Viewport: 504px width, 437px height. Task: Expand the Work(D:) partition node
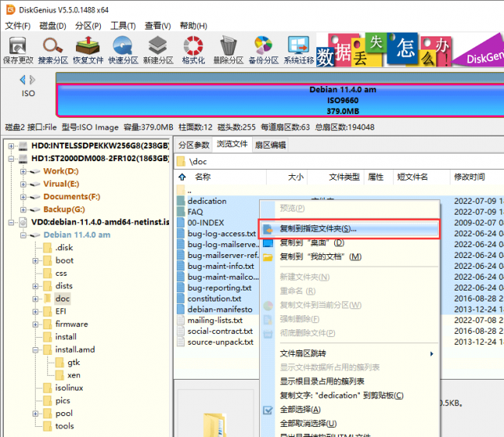pyautogui.click(x=23, y=171)
